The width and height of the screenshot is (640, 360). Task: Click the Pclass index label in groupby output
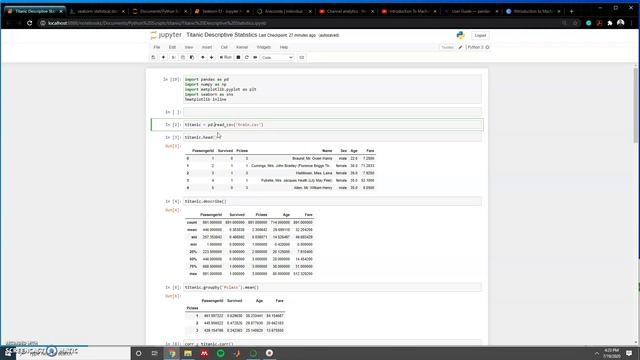click(x=192, y=308)
